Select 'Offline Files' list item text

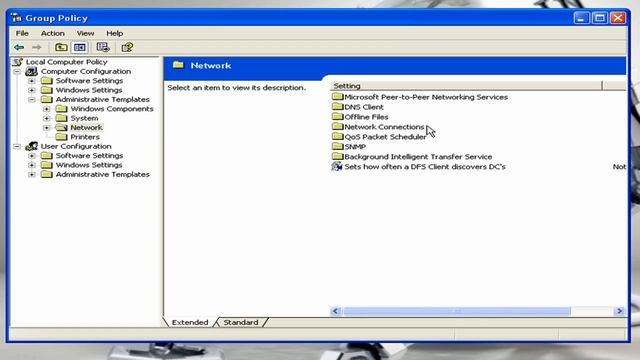(366, 117)
